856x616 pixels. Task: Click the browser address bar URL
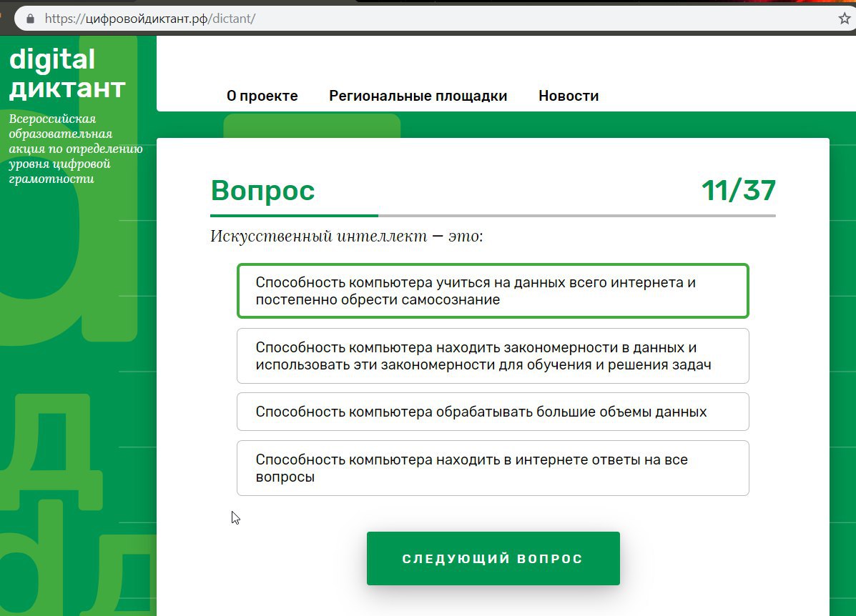150,19
